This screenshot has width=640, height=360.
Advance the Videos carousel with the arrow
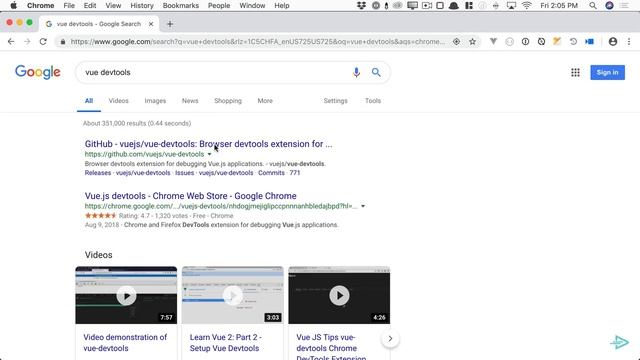click(x=390, y=338)
